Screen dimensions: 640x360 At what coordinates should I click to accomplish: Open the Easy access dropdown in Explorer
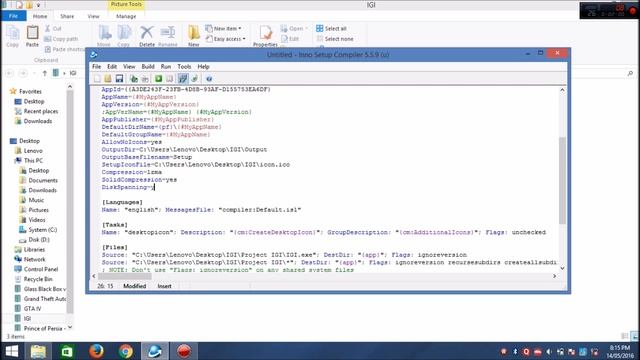pyautogui.click(x=225, y=39)
